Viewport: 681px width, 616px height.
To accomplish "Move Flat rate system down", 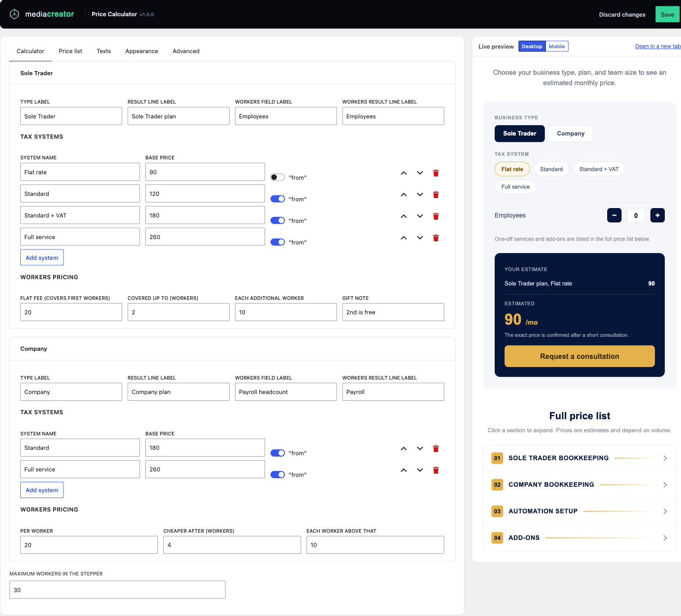I will click(420, 173).
